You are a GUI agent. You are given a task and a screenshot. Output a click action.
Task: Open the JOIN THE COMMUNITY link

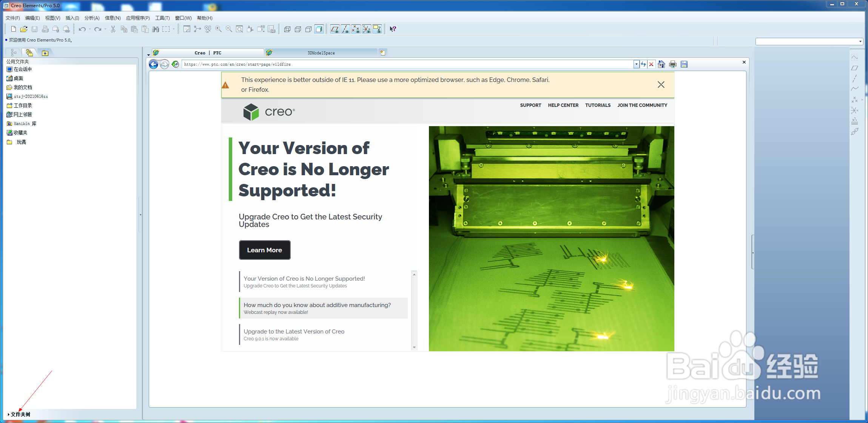click(642, 105)
